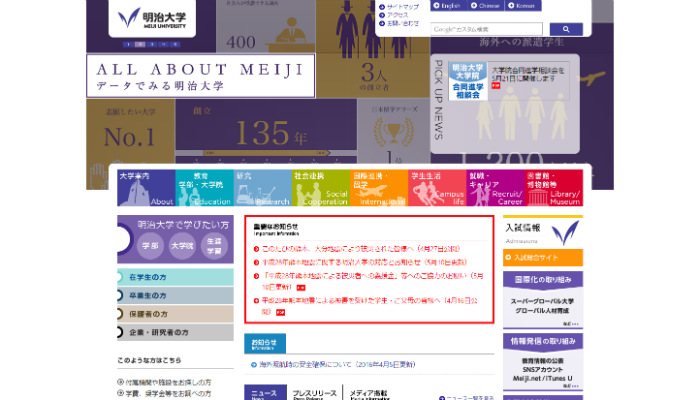Image resolution: width=700 pixels, height=400 pixels.
Task: Open the 研究 Research menu
Action: pyautogui.click(x=262, y=188)
